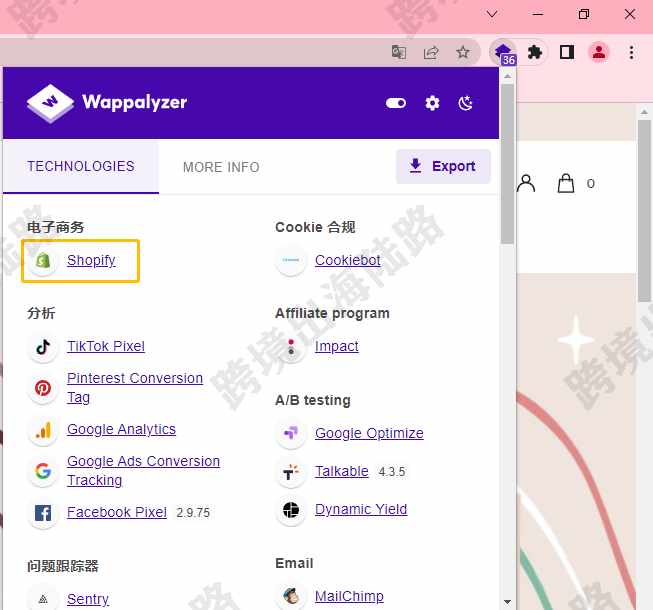Image resolution: width=653 pixels, height=610 pixels.
Task: Click the Email category heading
Action: pyautogui.click(x=294, y=563)
